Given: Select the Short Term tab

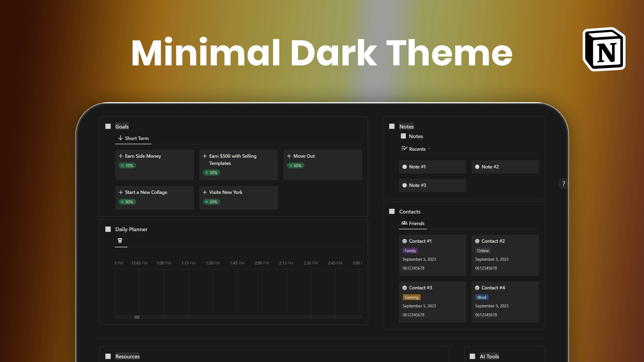Looking at the screenshot, I should [137, 138].
